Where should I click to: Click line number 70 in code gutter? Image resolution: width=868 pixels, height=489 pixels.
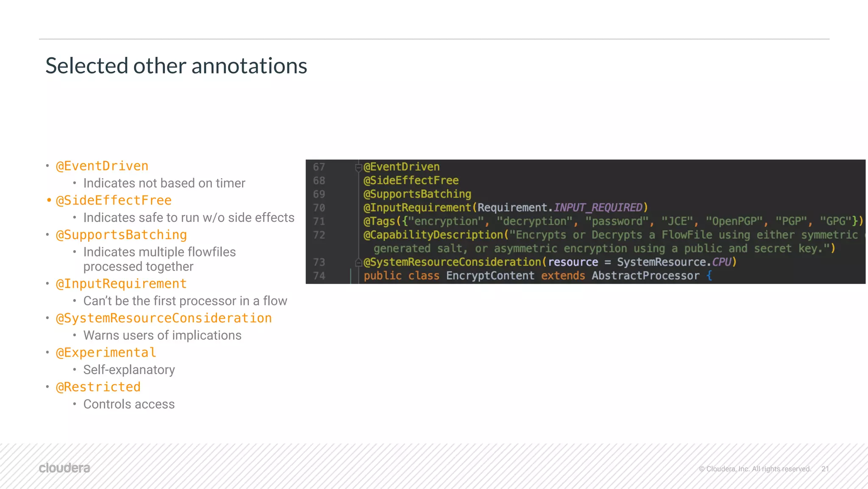tap(319, 208)
